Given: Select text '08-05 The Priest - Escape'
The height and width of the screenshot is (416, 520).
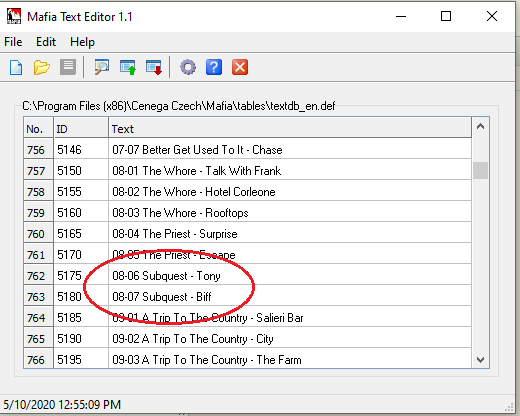Looking at the screenshot, I should pos(174,255).
